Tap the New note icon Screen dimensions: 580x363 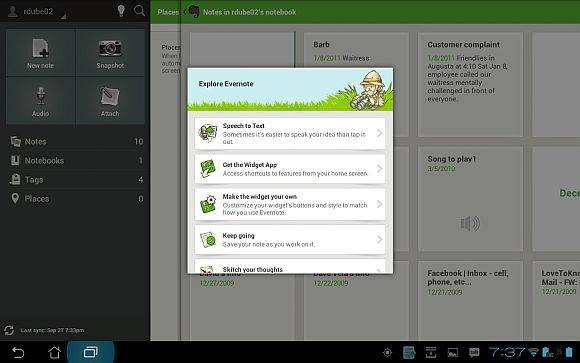coord(40,49)
